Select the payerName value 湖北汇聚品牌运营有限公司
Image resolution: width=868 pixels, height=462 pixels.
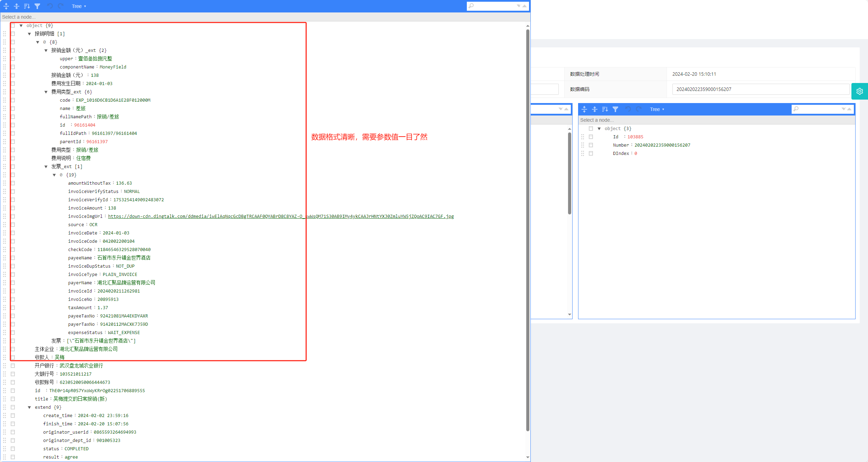coord(126,283)
